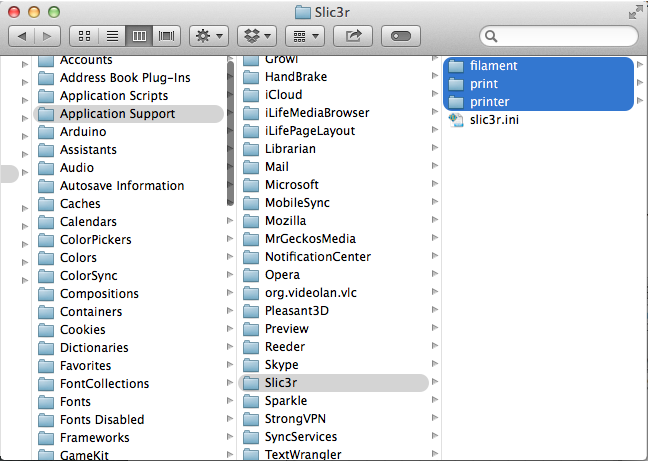
Task: Expand the Skype folder arrow
Action: click(x=435, y=364)
